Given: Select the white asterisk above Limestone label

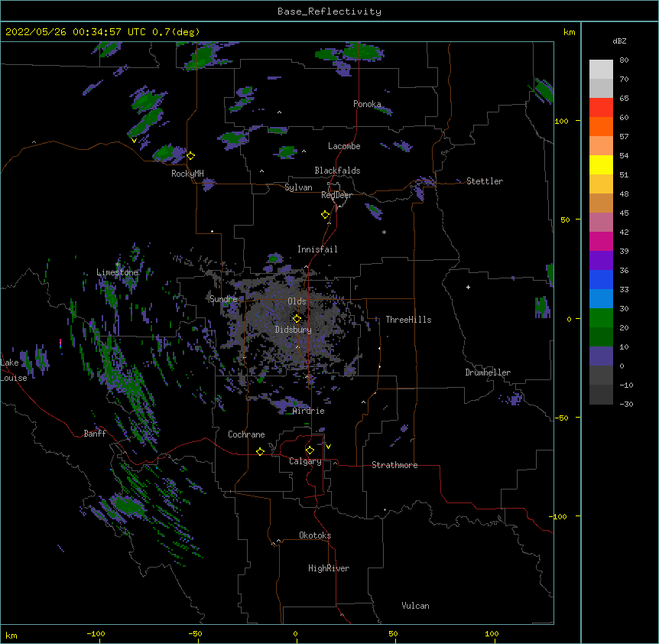Looking at the screenshot, I should (x=117, y=265).
